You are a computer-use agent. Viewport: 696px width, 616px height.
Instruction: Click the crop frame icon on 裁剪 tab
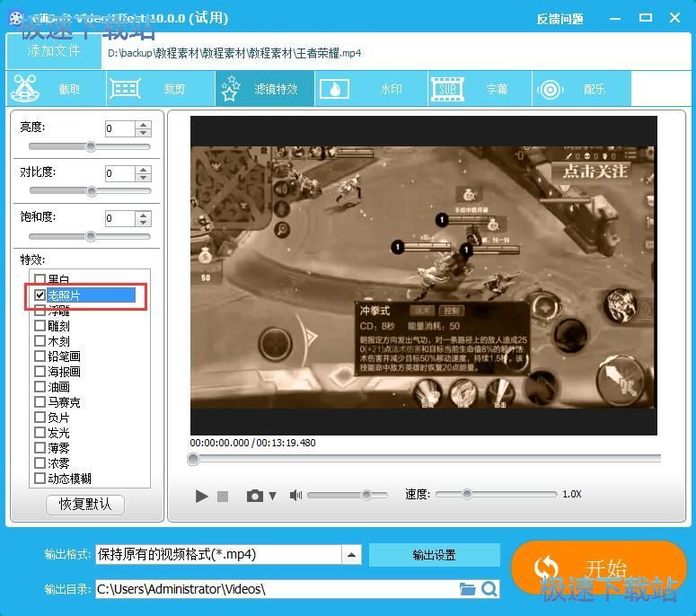pyautogui.click(x=125, y=89)
